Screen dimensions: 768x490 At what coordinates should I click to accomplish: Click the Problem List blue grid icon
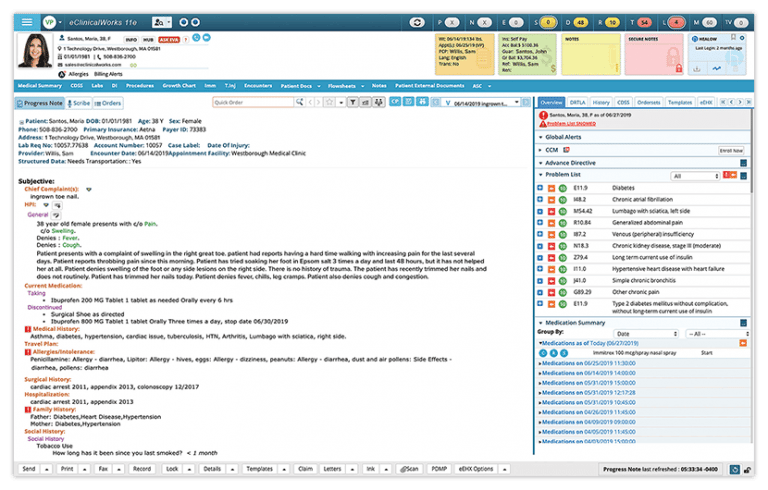point(744,175)
